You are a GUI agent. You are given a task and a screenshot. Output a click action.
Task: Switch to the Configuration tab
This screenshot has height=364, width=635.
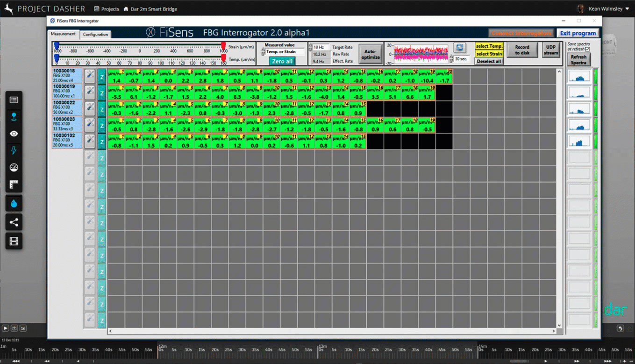point(95,34)
